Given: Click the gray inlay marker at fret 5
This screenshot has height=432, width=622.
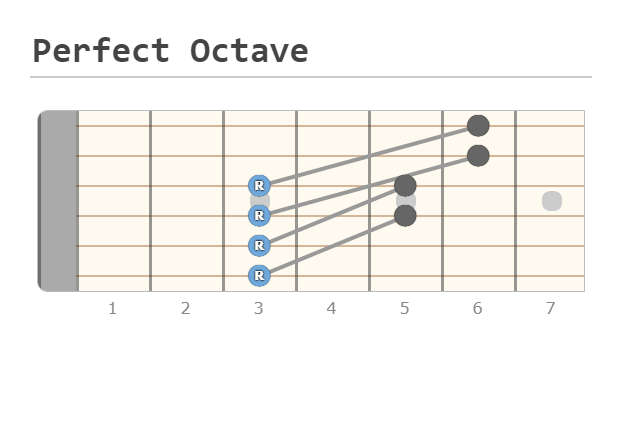Looking at the screenshot, I should coord(405,201).
